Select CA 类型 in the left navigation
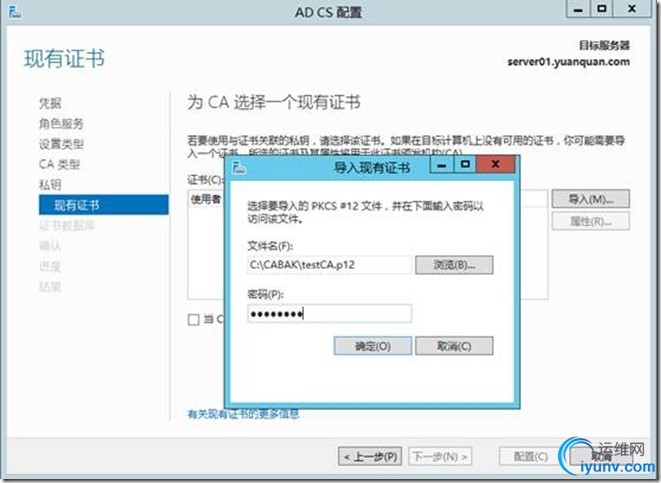 pos(59,164)
